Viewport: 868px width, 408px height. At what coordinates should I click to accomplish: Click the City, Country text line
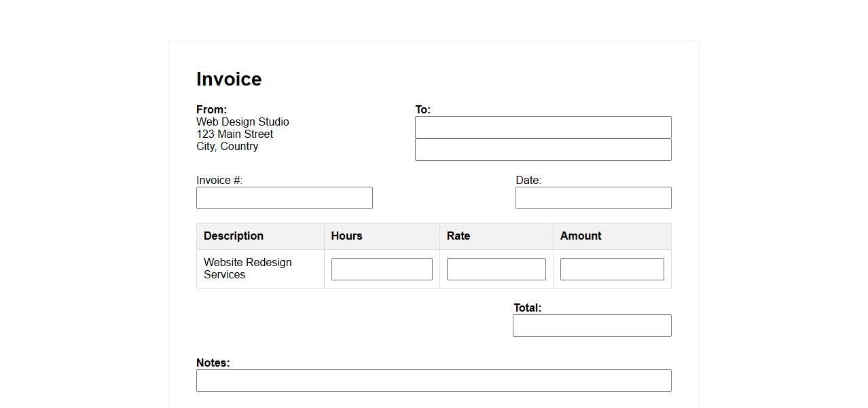click(x=227, y=147)
